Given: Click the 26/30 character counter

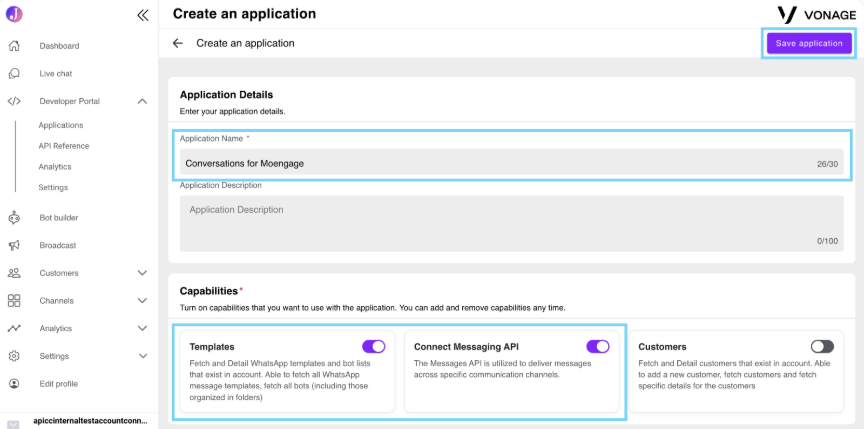Looking at the screenshot, I should (x=828, y=164).
